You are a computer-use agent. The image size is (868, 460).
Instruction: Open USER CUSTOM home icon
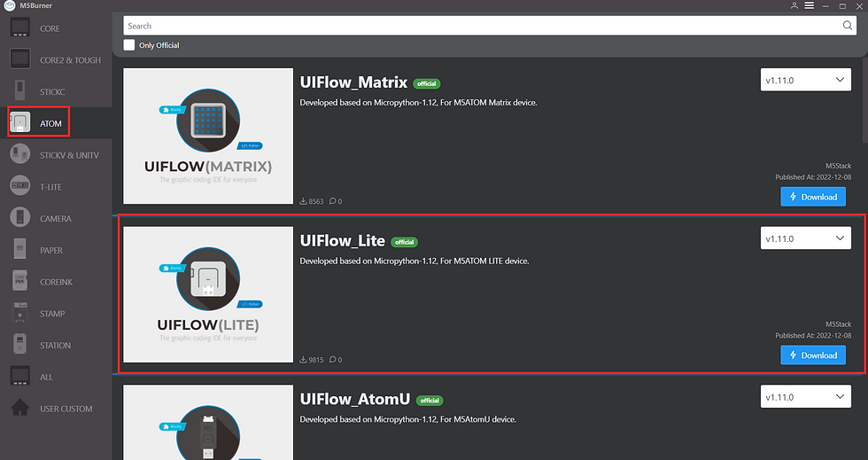click(19, 408)
